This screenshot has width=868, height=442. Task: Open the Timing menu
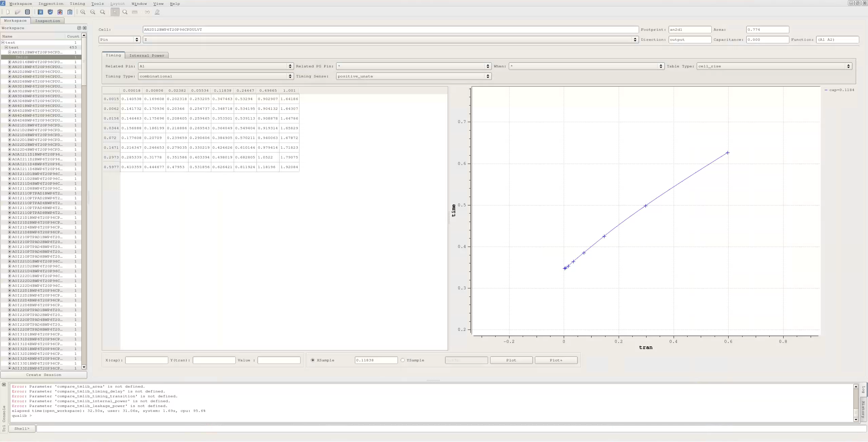tap(77, 3)
